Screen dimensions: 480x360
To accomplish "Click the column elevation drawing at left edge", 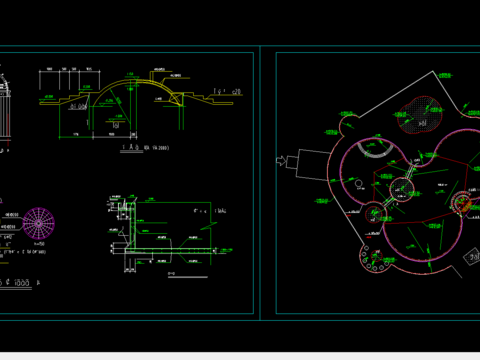I will pyautogui.click(x=5, y=107).
